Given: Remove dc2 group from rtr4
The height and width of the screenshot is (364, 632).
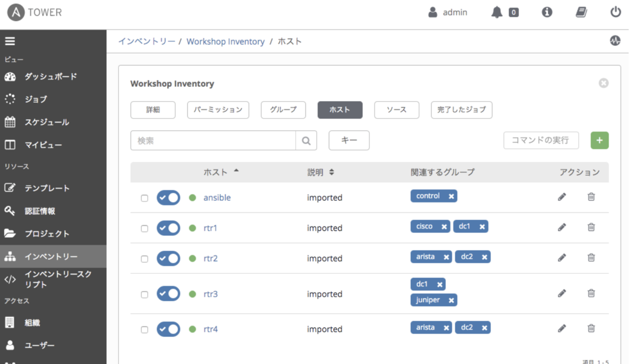Looking at the screenshot, I should [x=484, y=328].
